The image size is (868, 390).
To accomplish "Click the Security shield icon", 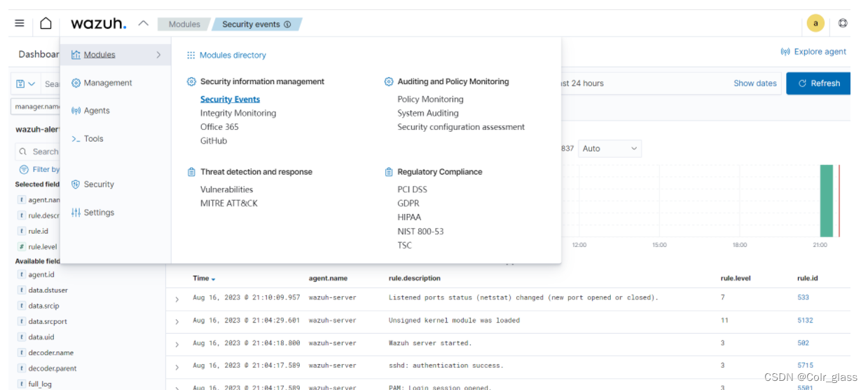I will click(76, 184).
